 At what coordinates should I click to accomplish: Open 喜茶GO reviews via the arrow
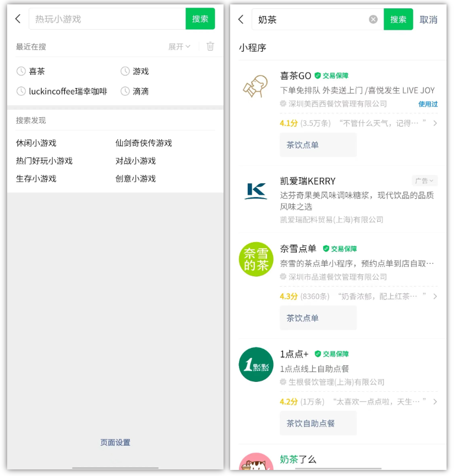pyautogui.click(x=435, y=123)
